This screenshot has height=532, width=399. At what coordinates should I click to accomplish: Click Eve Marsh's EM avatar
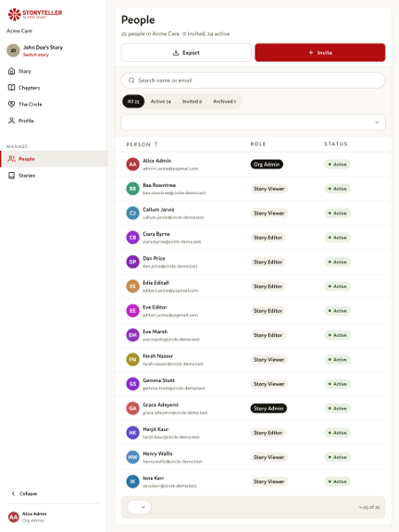(x=132, y=335)
